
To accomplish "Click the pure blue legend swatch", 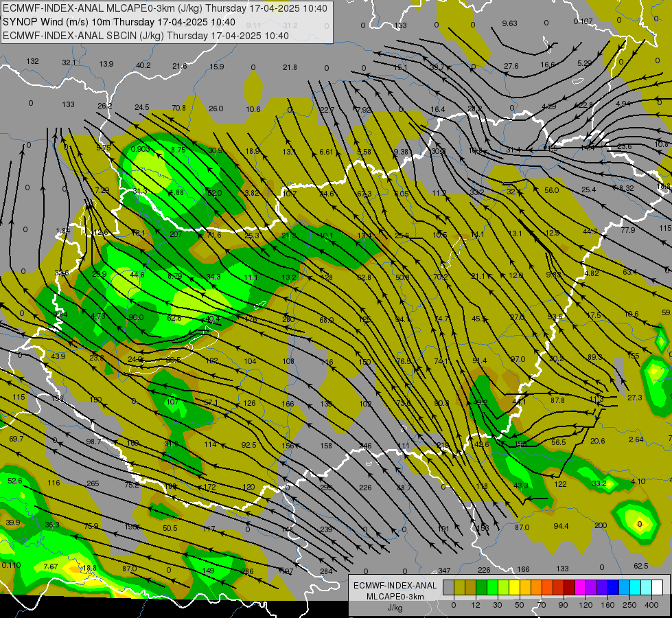I will [x=613, y=587].
